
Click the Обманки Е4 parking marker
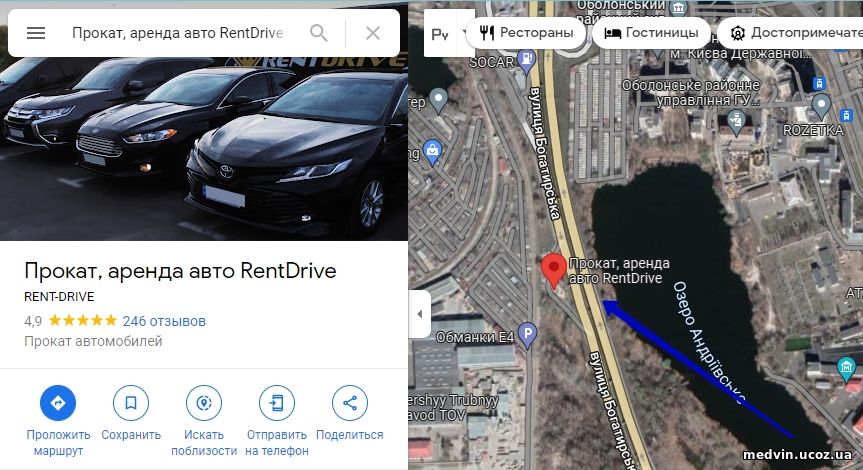tap(527, 335)
